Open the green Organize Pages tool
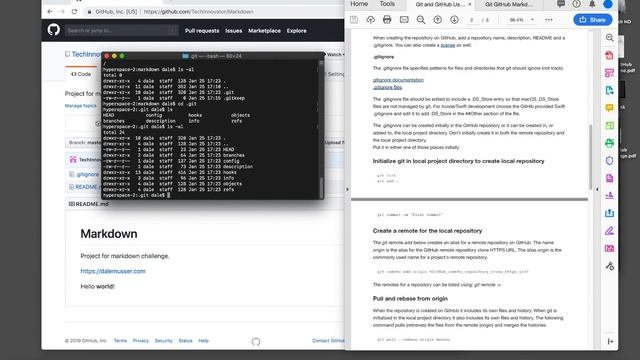Screen dimensions: 640x360 pos(609,125)
